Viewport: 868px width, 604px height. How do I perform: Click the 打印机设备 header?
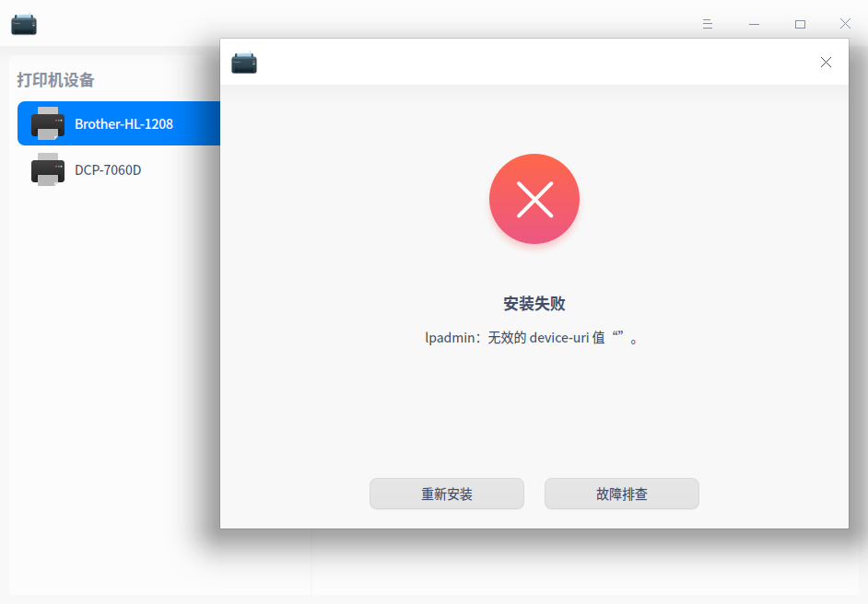pyautogui.click(x=55, y=80)
